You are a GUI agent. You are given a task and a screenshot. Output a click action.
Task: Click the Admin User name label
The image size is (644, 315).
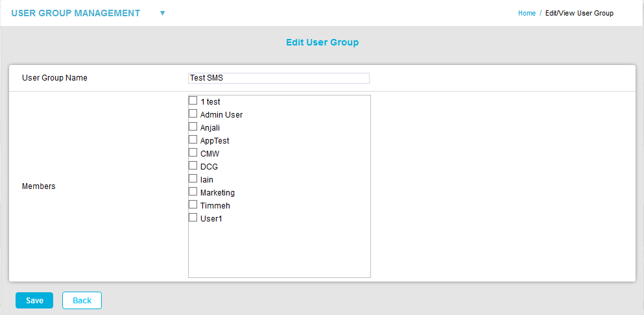[x=221, y=115]
